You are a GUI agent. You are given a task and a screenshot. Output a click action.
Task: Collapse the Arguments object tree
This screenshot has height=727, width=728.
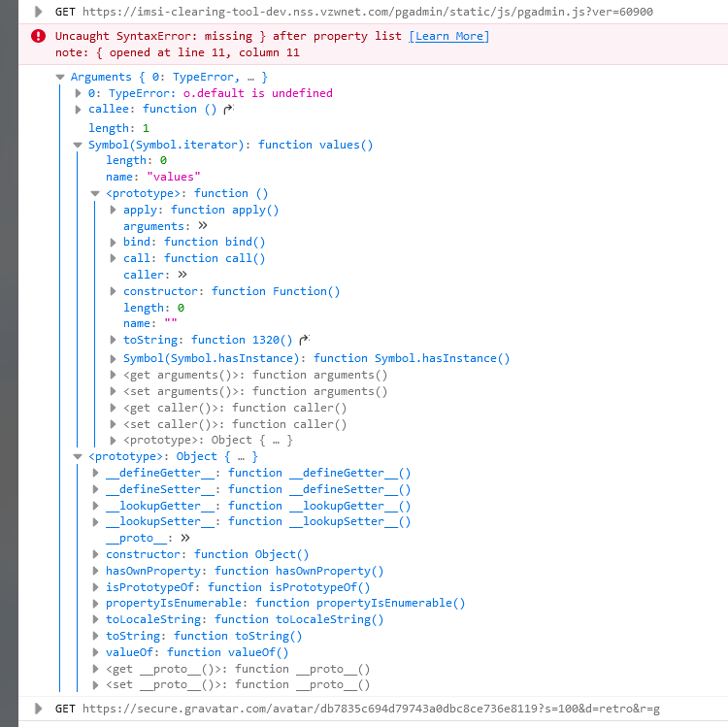pyautogui.click(x=61, y=77)
